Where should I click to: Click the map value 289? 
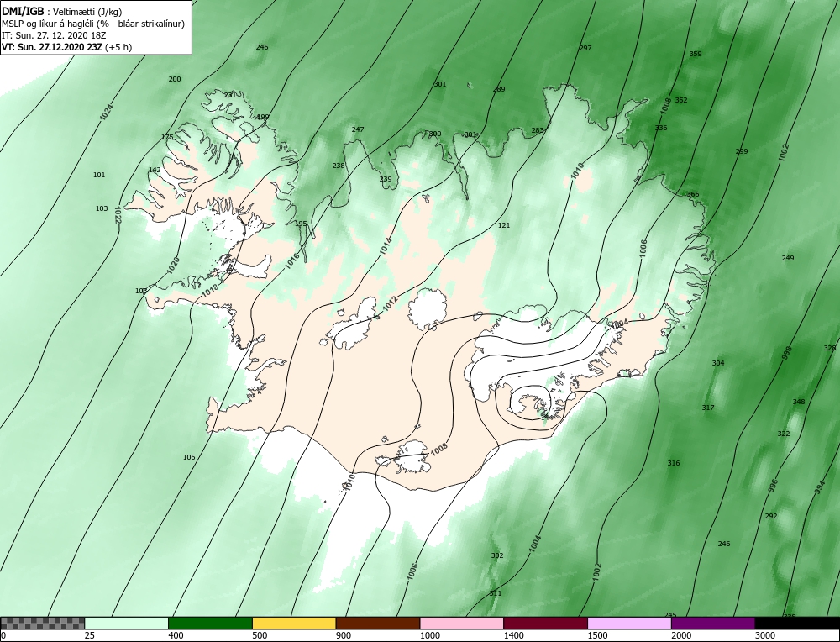[499, 89]
